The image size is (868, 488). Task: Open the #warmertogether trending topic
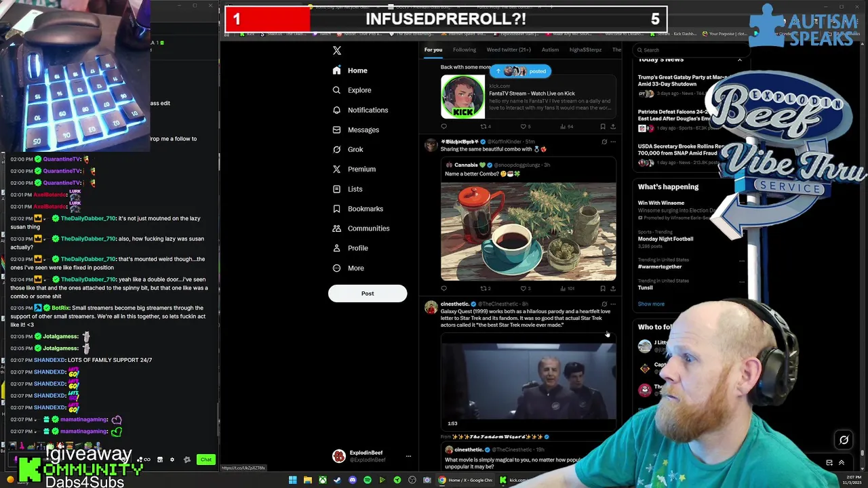click(x=660, y=266)
